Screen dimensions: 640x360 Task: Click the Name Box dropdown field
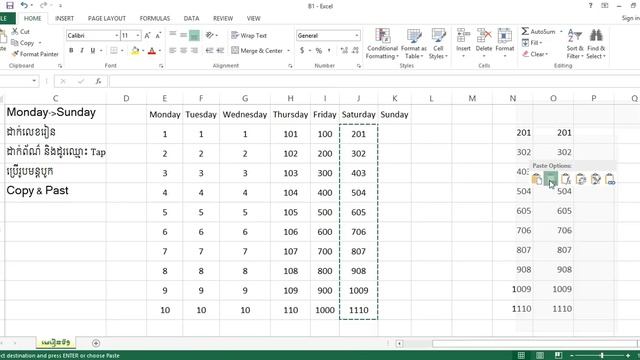pyautogui.click(x=19, y=81)
